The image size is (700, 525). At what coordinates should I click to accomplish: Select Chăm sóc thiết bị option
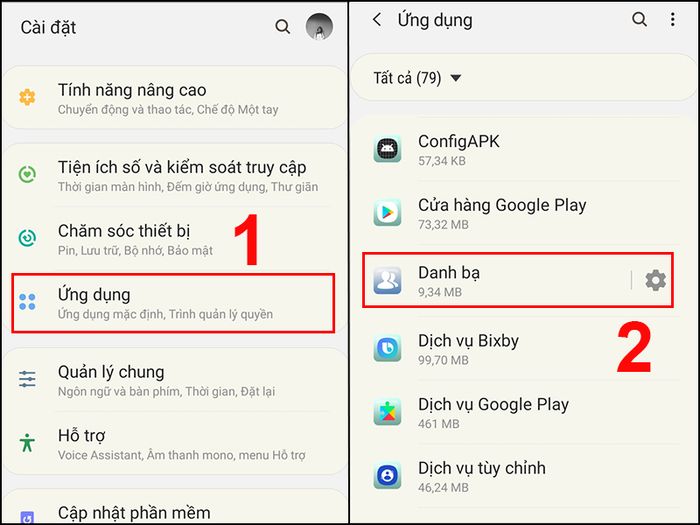coord(175,239)
